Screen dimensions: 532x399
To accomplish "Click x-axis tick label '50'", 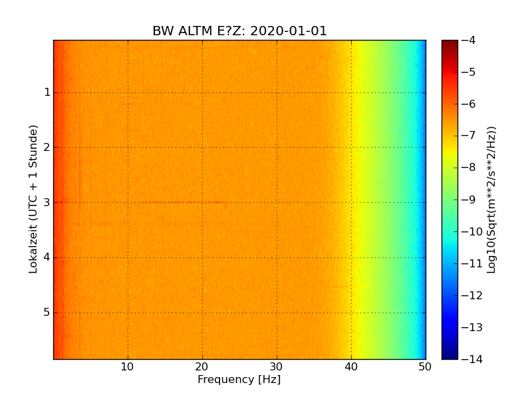I will (425, 367).
